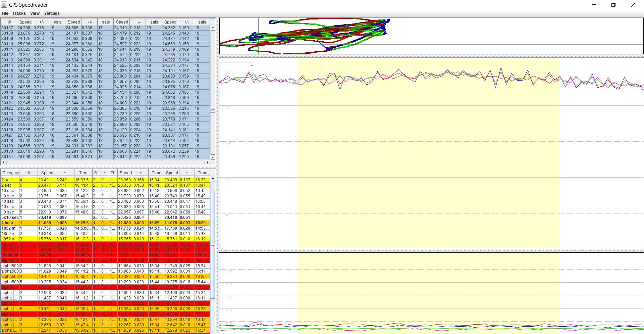The height and width of the screenshot is (334, 644).
Task: Click the up arrow of the results table scrollbar
Action: click(x=213, y=180)
